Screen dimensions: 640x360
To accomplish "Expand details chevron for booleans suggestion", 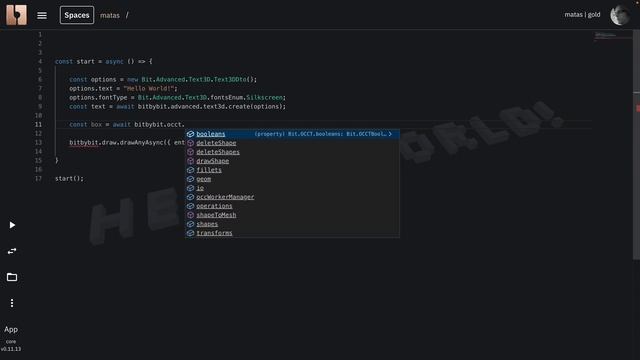I will 390,134.
